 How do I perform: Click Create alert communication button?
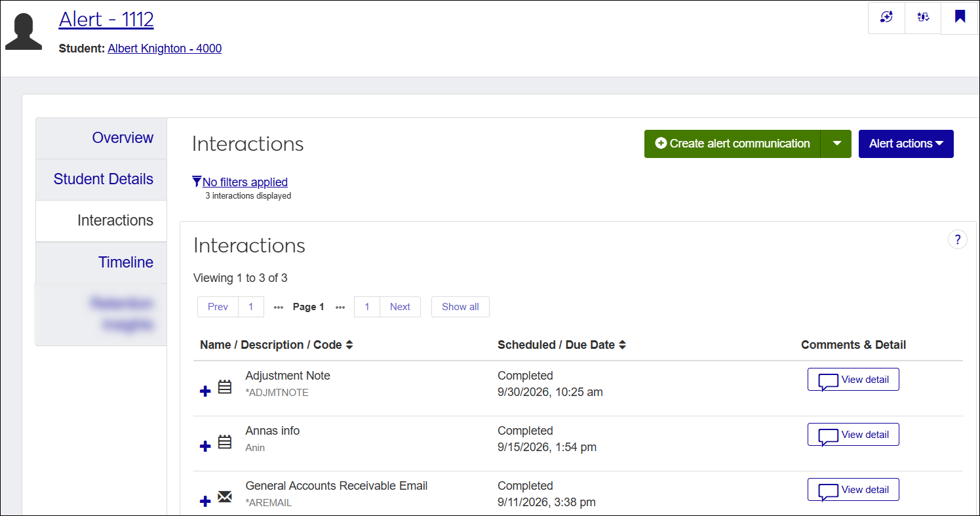pos(732,144)
